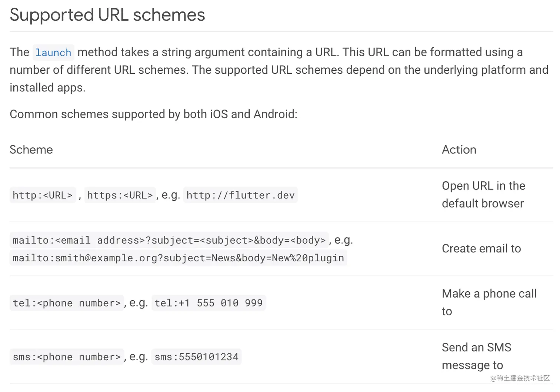Click the mailto:<email address> template snippet
Screen dimensions: 560x392
169,240
